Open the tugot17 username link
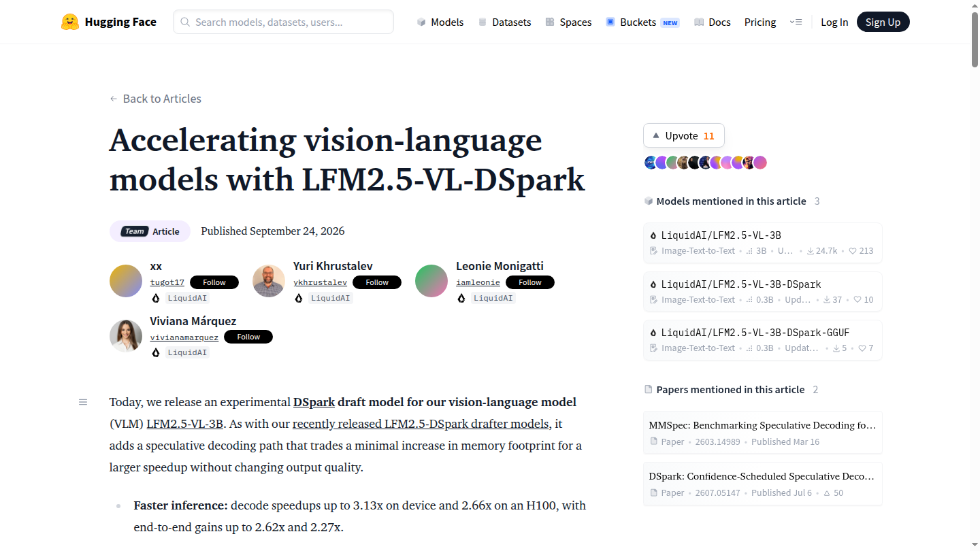 coord(167,282)
